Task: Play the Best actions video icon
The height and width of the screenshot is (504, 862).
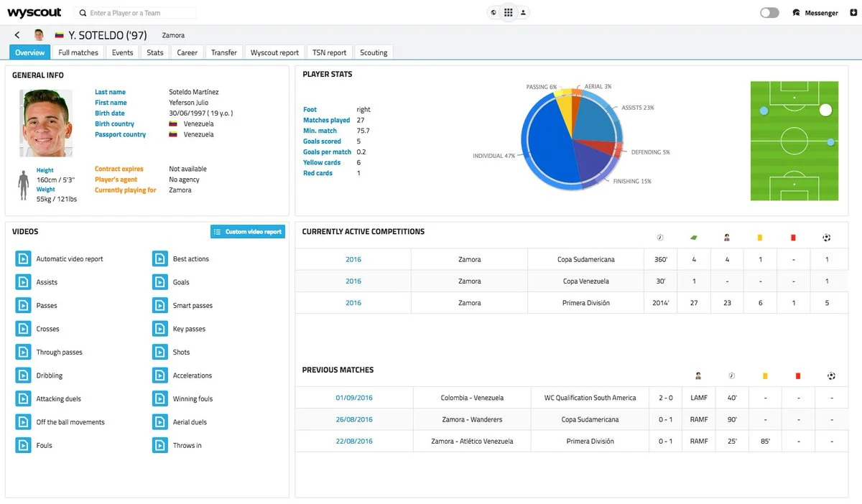Action: tap(159, 258)
